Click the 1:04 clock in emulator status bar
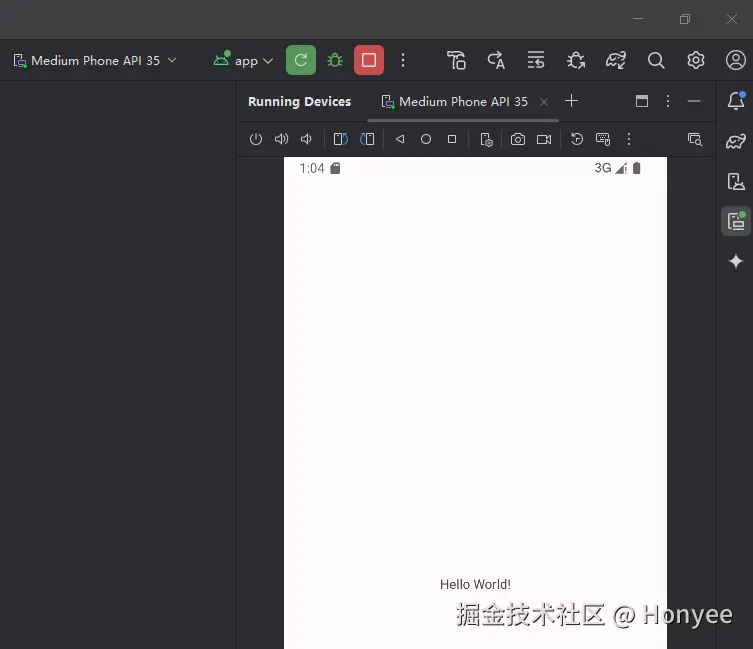The image size is (753, 649). [312, 168]
